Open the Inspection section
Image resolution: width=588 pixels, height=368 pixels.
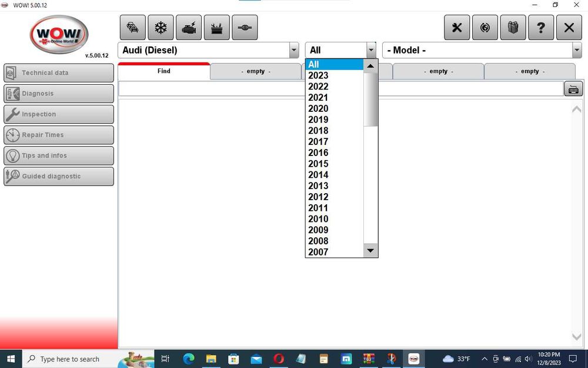59,114
